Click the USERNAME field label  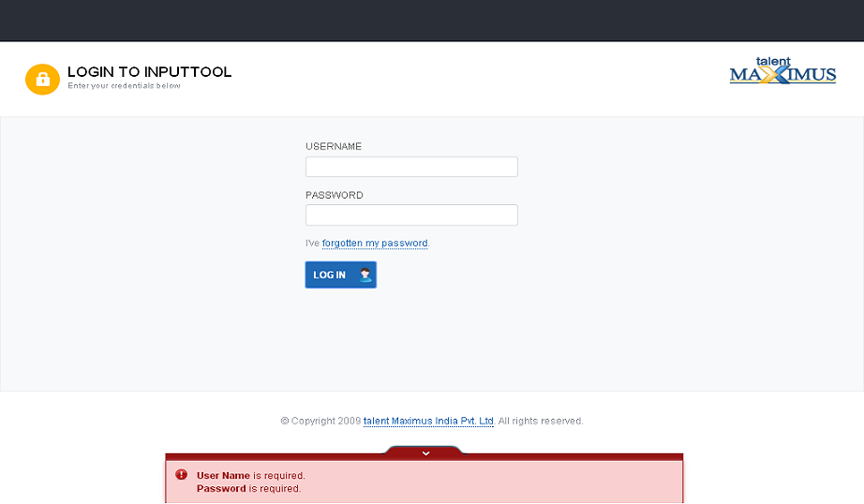point(334,147)
